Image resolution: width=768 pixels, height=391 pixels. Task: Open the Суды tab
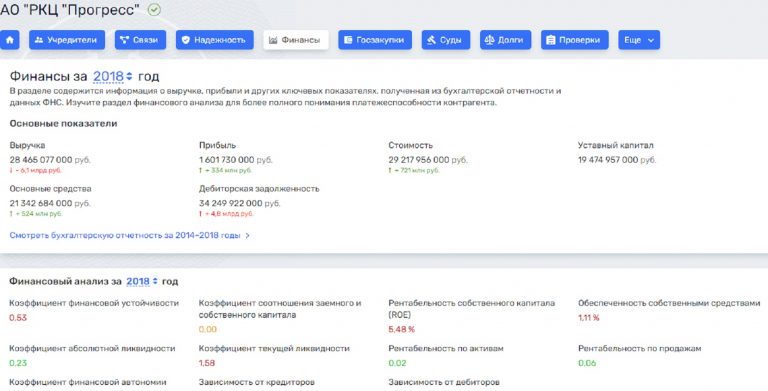tap(446, 40)
